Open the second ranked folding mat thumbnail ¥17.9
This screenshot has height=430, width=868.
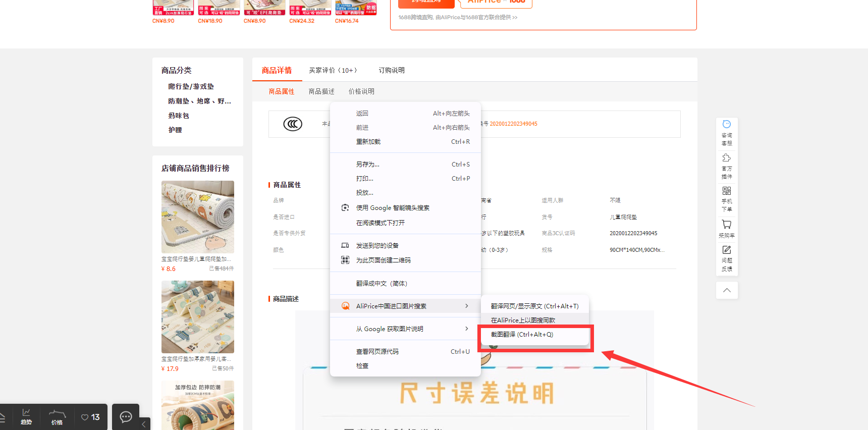click(x=198, y=317)
